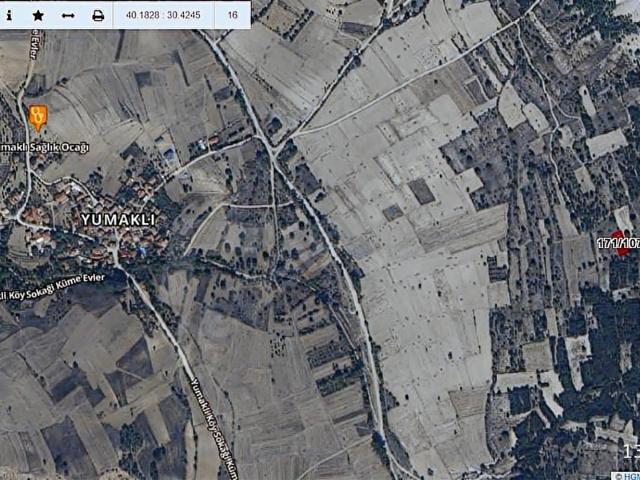Click the orange Sağlık Ocağı map marker
The height and width of the screenshot is (480, 640).
[x=38, y=118]
